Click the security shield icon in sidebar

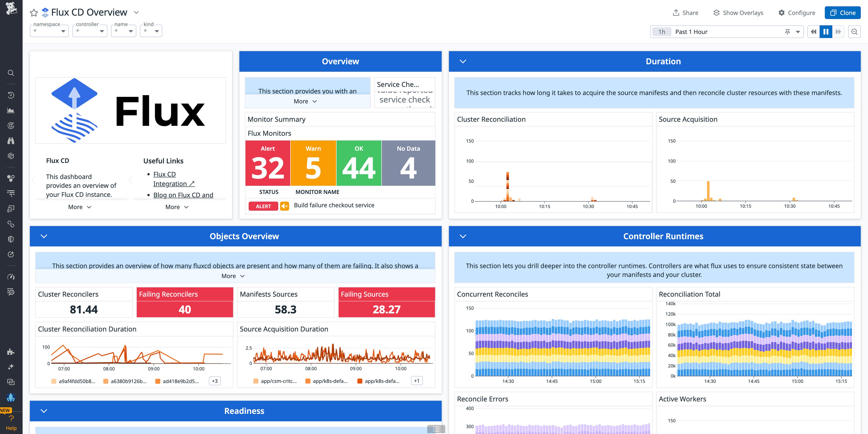click(11, 239)
